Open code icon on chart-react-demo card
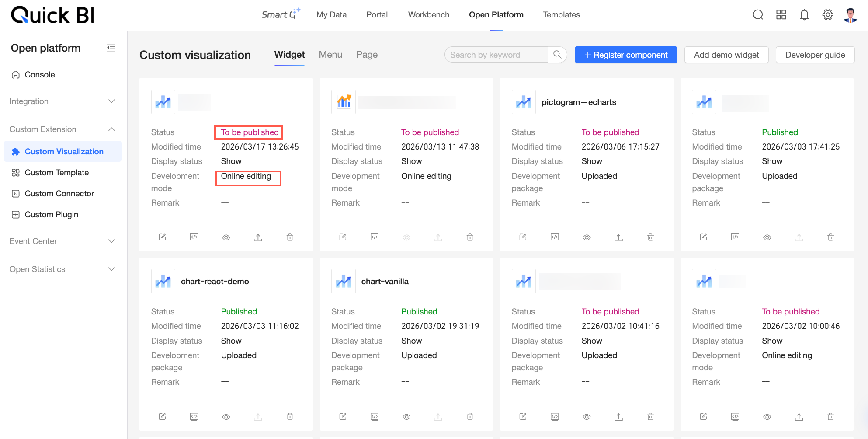The image size is (868, 439). coord(194,416)
